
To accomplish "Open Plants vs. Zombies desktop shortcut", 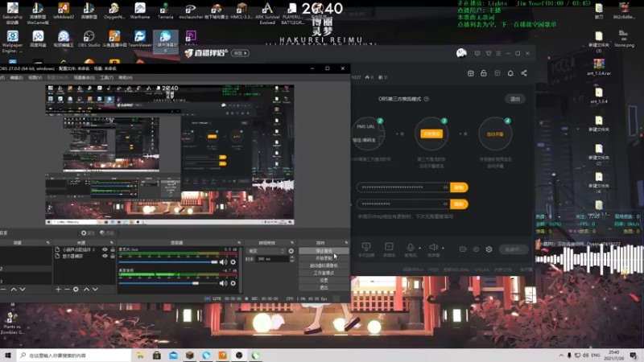I will tap(12, 323).
